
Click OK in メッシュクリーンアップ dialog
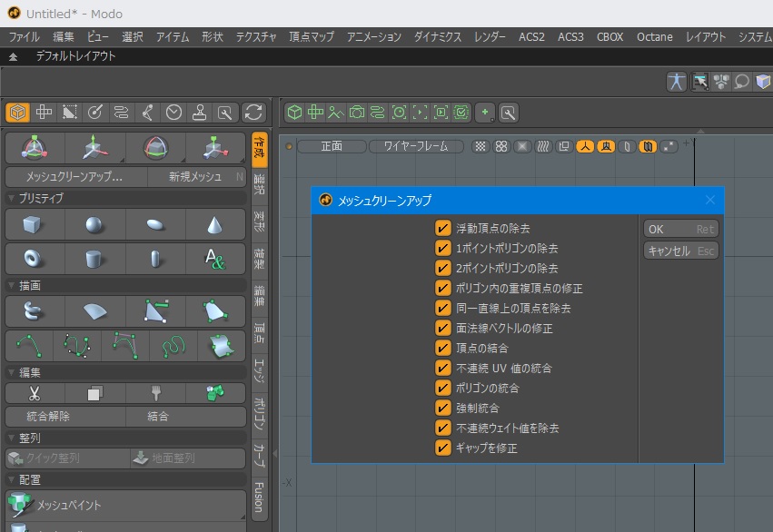[x=681, y=229]
